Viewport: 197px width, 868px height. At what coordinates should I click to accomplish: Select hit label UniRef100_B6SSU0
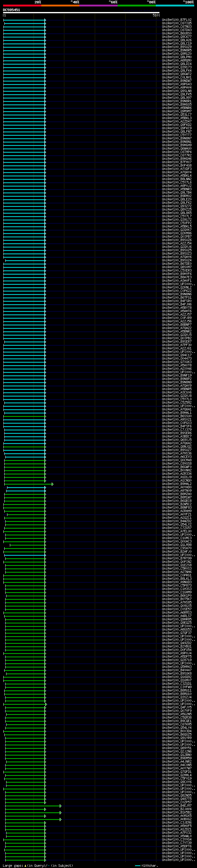coord(177,416)
